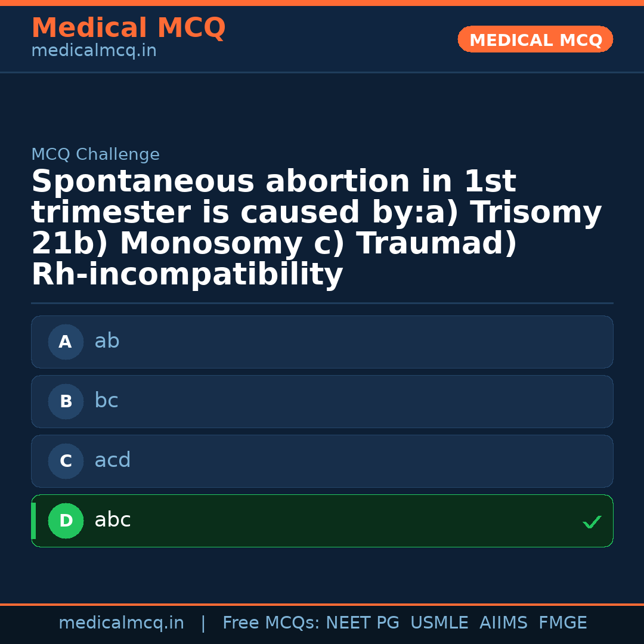Open the medicalmcq.in link under the header title
644x644 pixels.
(x=94, y=51)
